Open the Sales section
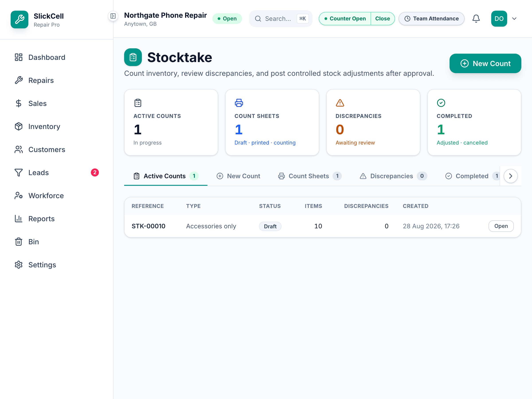The height and width of the screenshot is (399, 532). pos(57,104)
